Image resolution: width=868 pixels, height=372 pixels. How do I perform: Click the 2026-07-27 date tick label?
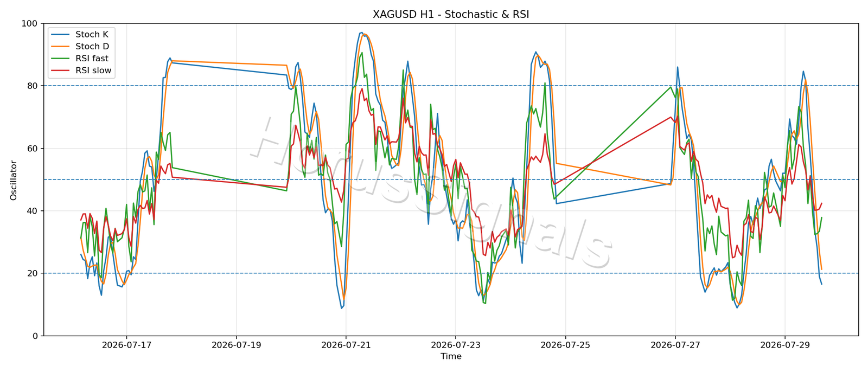[675, 345]
